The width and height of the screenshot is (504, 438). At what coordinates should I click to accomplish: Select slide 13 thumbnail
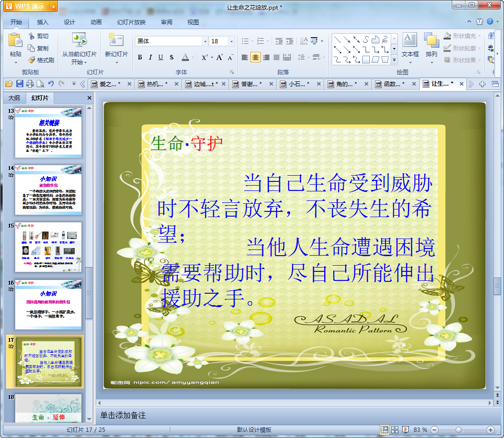tap(48, 132)
